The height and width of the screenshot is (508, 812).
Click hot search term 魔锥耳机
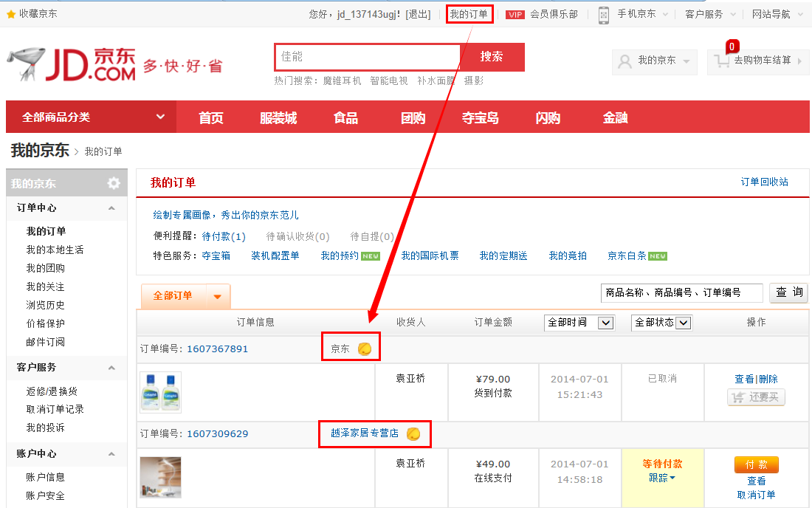(342, 80)
